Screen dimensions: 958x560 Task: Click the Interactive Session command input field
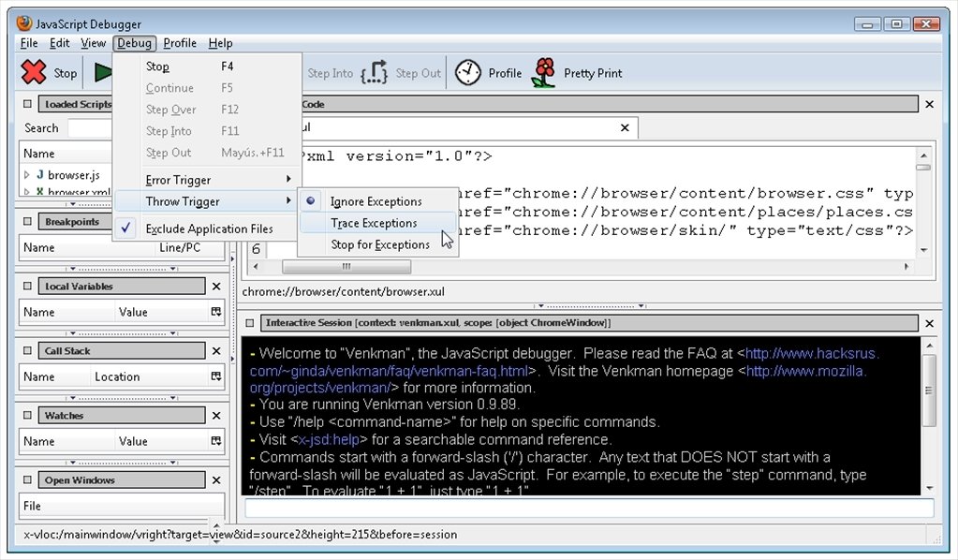point(589,507)
